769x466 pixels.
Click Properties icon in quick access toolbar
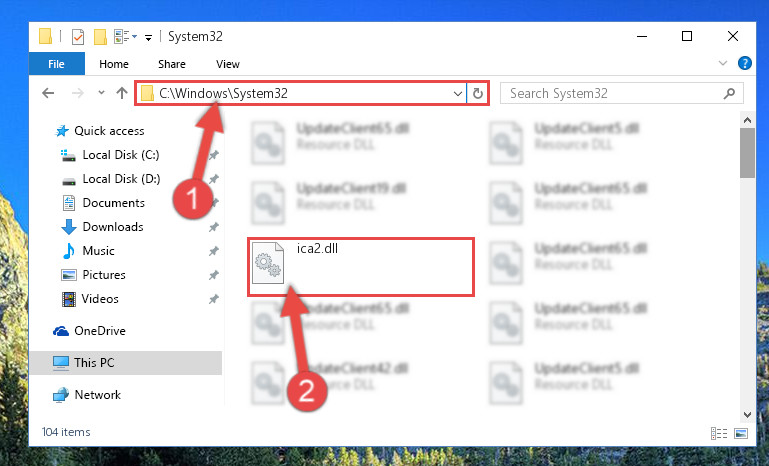pyautogui.click(x=77, y=37)
